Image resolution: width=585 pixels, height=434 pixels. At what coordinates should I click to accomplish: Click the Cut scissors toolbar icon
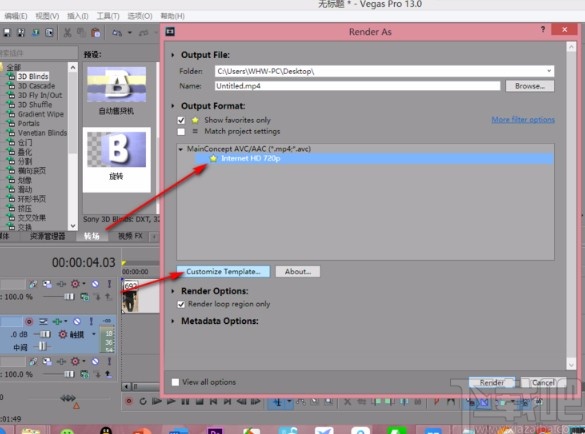click(68, 33)
